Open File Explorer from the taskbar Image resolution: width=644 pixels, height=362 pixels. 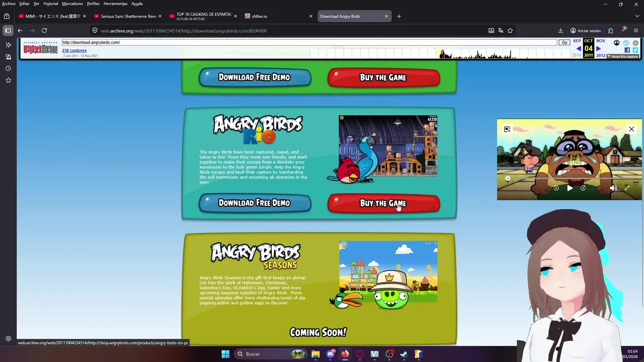315,354
